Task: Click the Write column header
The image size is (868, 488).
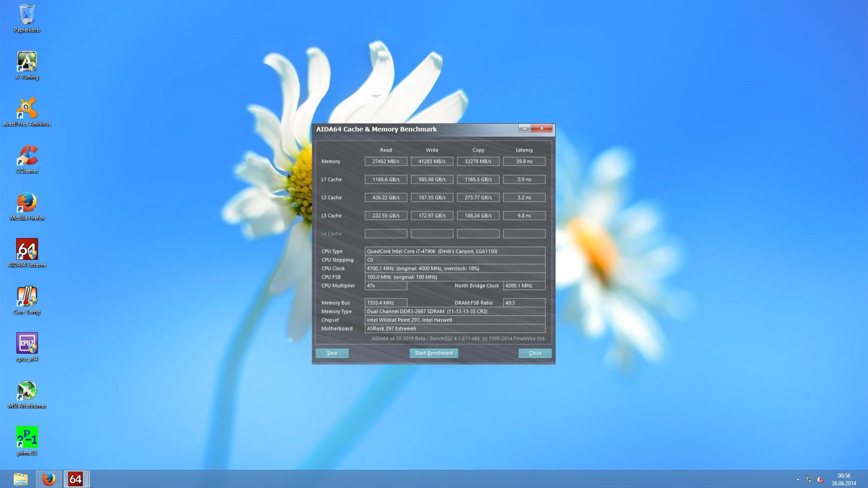Action: click(x=432, y=150)
